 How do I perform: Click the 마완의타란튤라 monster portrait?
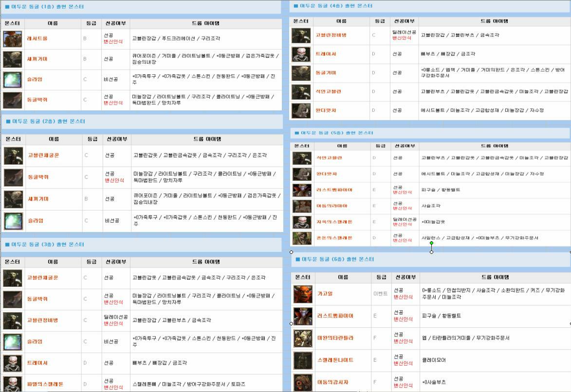point(303,338)
